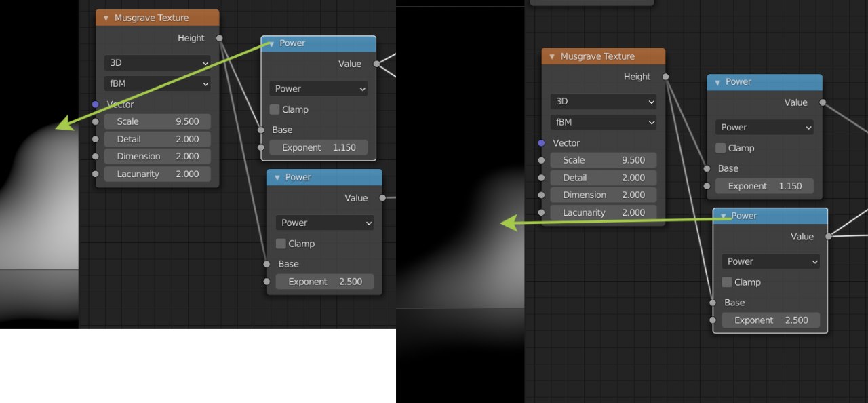Click the Detail 2.000 field in left screenshot
Image resolution: width=868 pixels, height=403 pixels.
click(x=157, y=139)
